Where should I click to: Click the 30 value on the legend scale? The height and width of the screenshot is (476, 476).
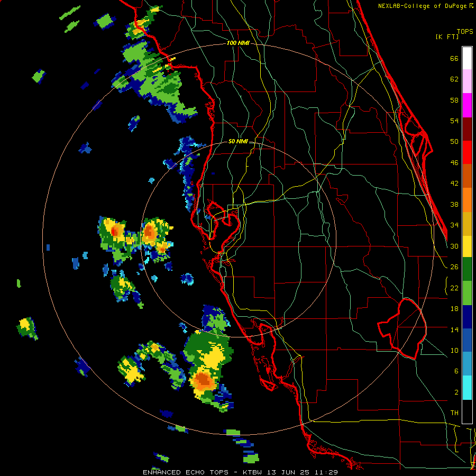(454, 246)
